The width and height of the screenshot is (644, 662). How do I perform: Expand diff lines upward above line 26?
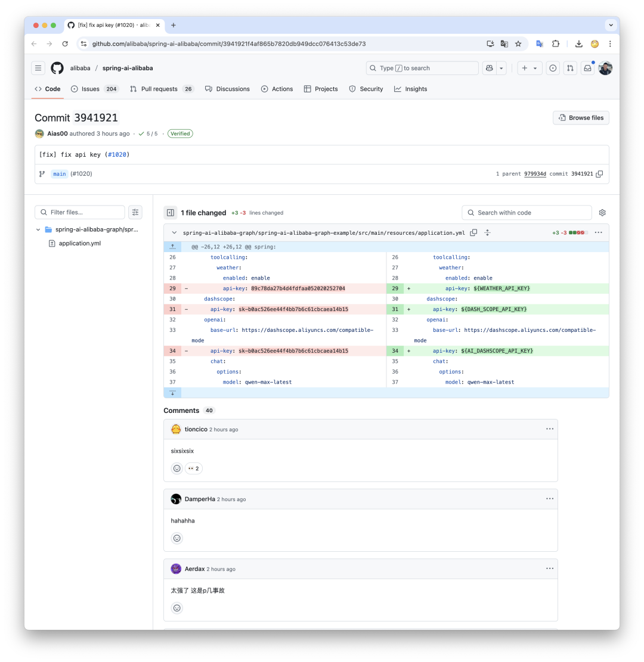pyautogui.click(x=172, y=247)
